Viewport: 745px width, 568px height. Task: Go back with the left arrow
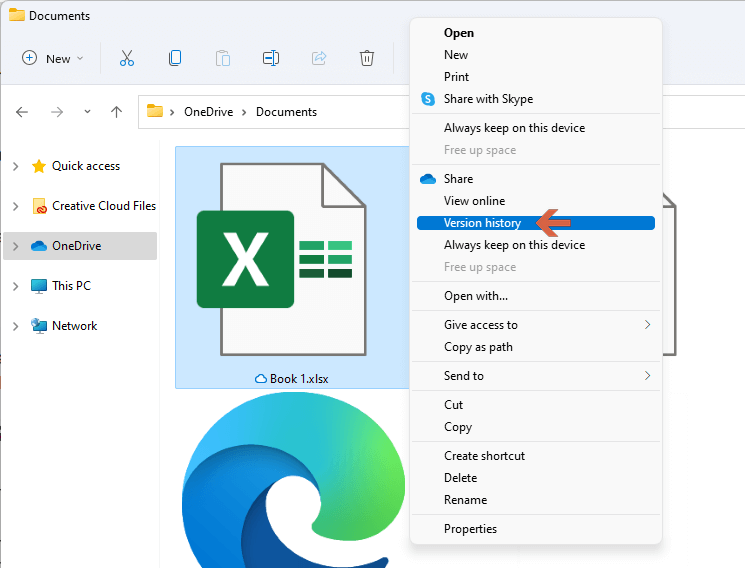point(22,112)
